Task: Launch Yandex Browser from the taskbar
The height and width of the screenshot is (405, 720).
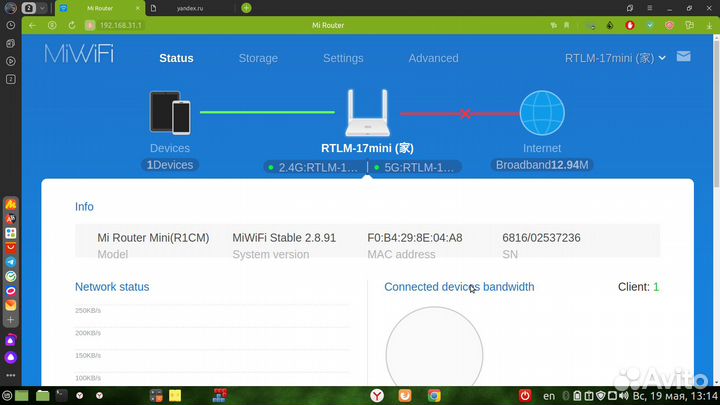Action: (x=377, y=395)
